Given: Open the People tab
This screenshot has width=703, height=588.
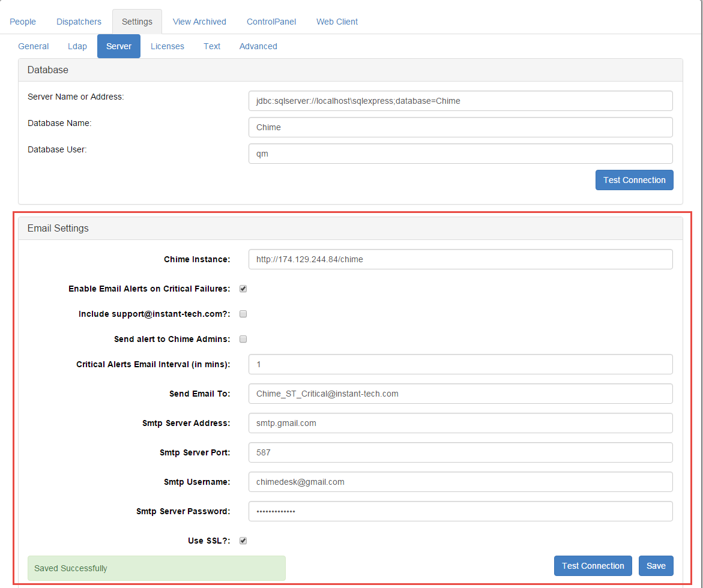Looking at the screenshot, I should [x=23, y=22].
